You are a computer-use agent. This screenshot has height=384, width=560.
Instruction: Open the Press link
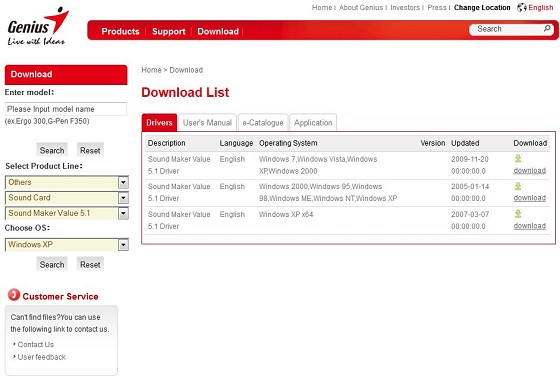437,8
